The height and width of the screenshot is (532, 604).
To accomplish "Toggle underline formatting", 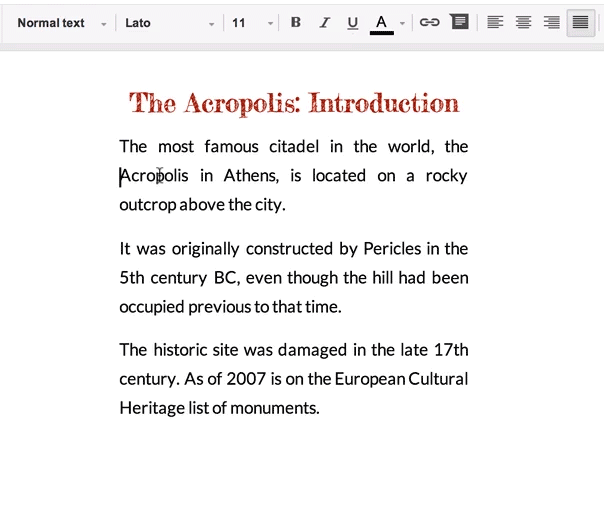I will tap(352, 22).
